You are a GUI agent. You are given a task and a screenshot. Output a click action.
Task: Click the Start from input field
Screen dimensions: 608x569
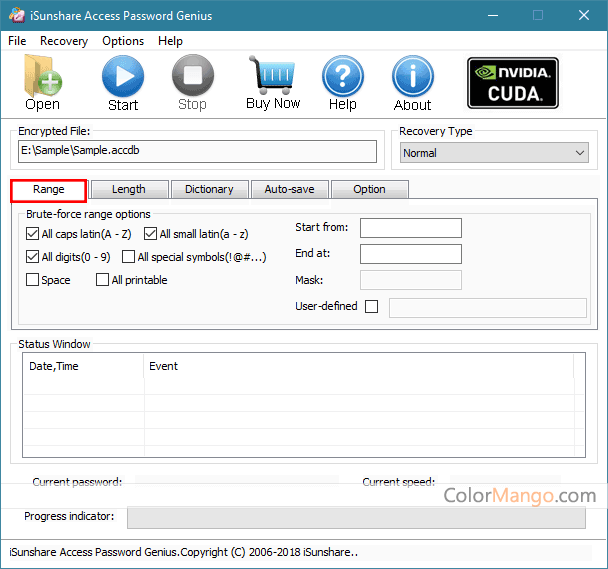(411, 228)
